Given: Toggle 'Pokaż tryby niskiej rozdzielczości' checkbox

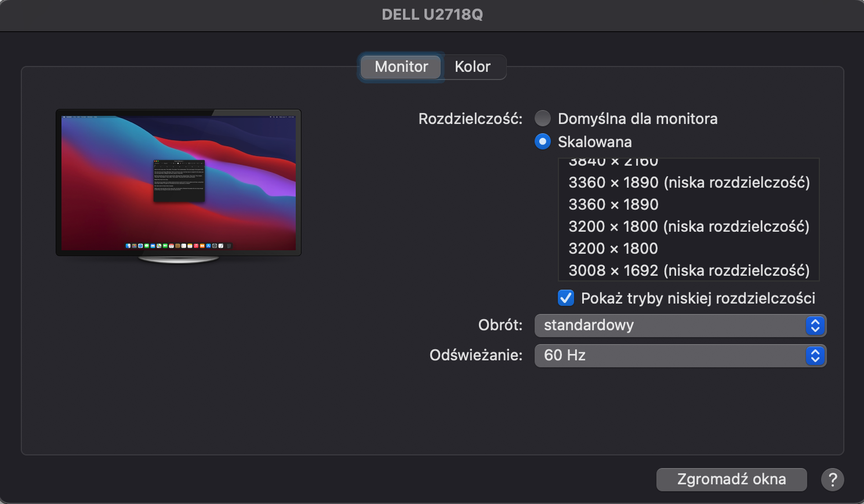Looking at the screenshot, I should 566,298.
